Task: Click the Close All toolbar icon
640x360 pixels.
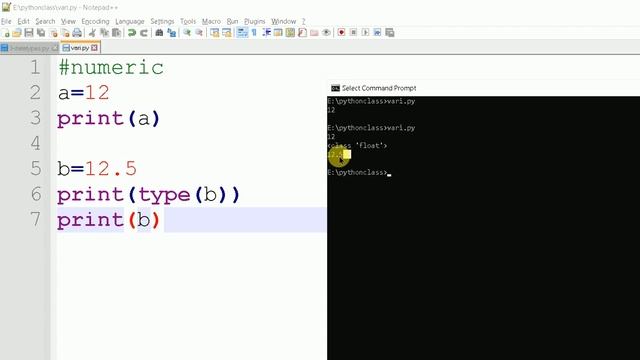Action: click(x=65, y=33)
